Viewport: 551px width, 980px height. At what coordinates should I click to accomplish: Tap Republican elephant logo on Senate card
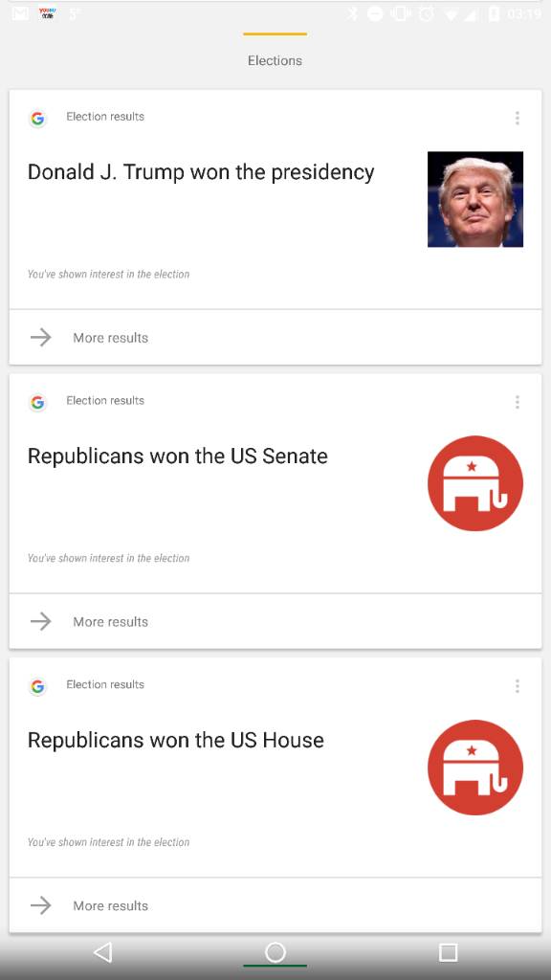pos(475,483)
